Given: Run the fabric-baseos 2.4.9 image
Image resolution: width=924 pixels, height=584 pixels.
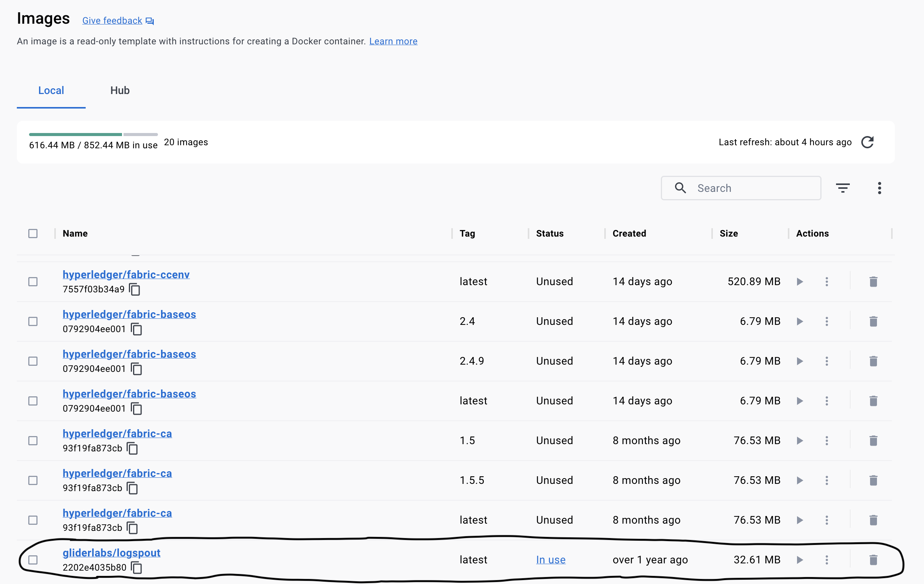Looking at the screenshot, I should click(800, 361).
